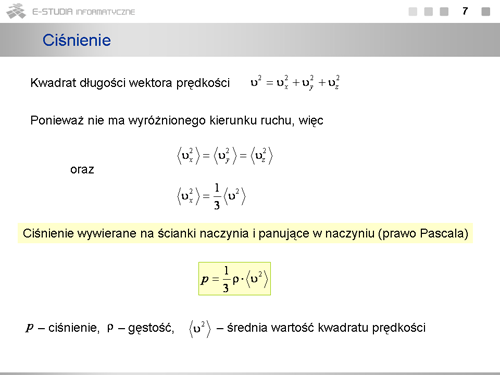Image resolution: width=500 pixels, height=375 pixels.
Task: Click the highlighted pressure formula box
Action: coord(234,279)
